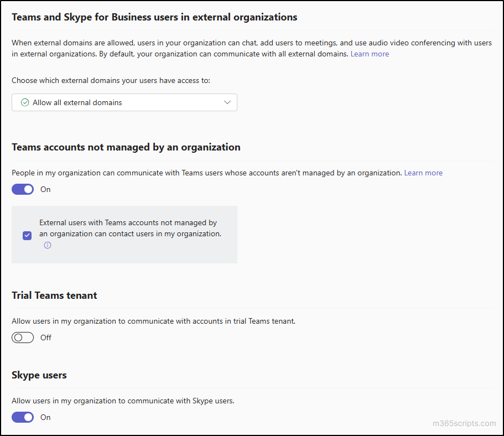Uncheck external users can contact my organization
Viewport: 504px width, 436px height.
27,235
